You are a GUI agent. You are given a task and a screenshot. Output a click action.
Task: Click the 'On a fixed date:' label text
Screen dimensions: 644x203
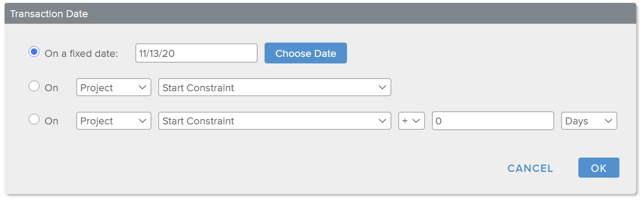(81, 54)
